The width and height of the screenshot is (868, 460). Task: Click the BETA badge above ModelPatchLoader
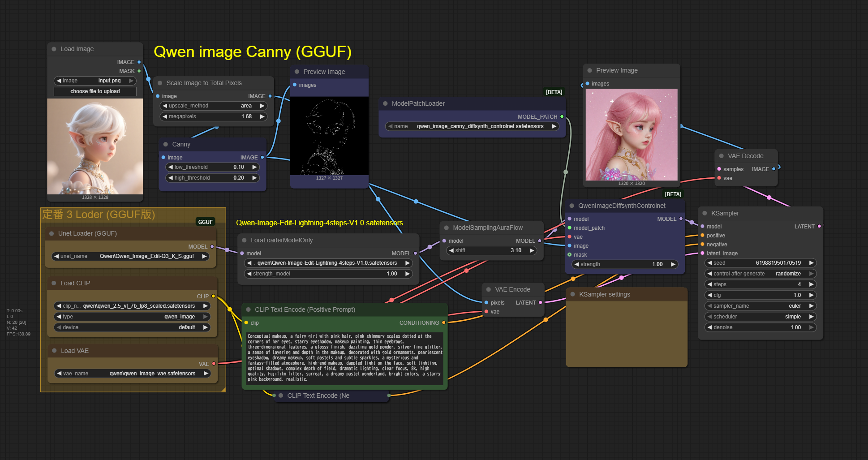(x=554, y=92)
